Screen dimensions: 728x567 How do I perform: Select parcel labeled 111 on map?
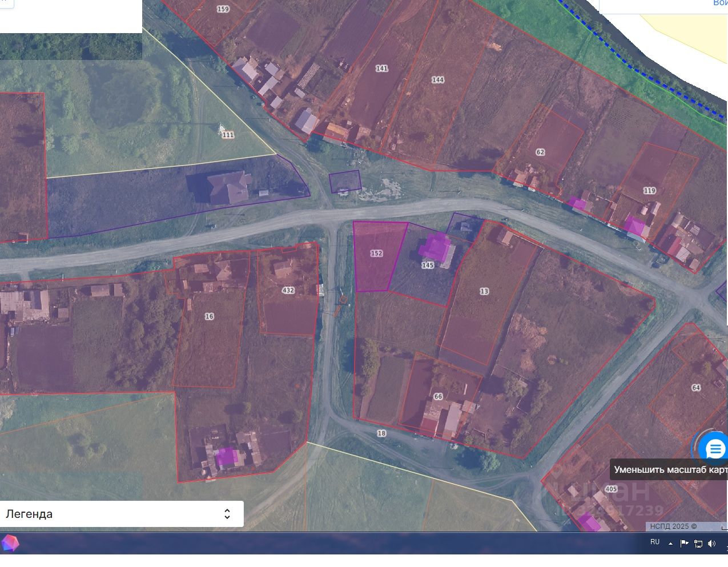[228, 135]
